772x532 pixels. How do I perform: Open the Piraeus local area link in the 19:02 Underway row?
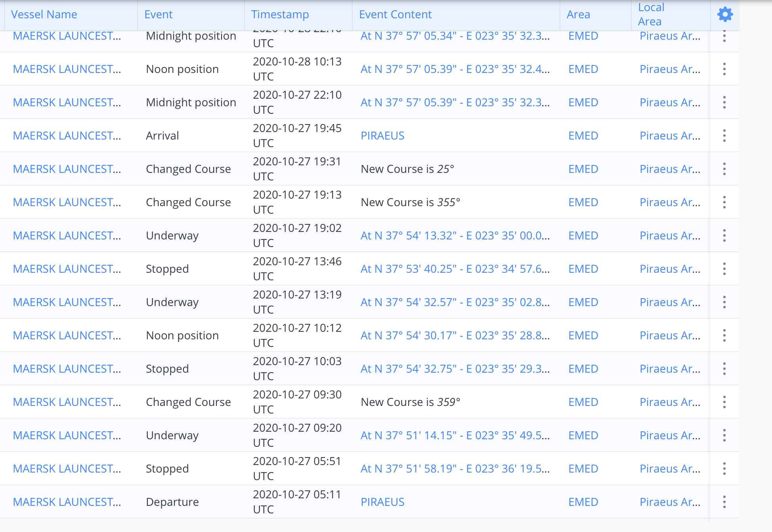(670, 235)
